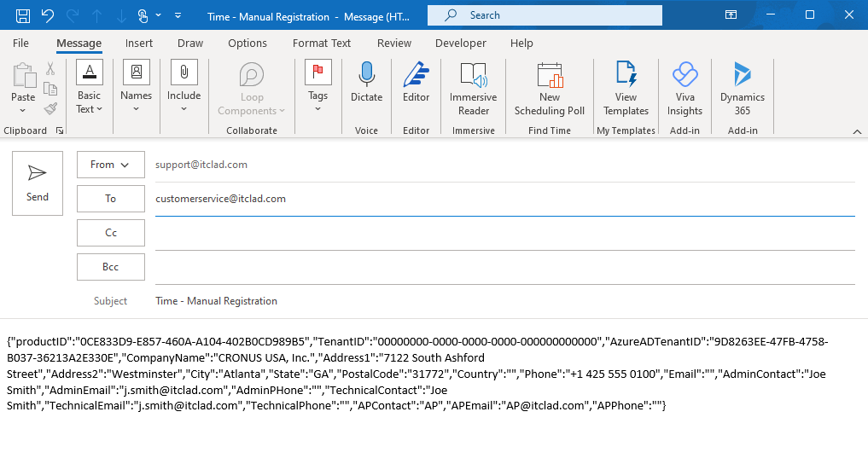Open the Tags flag dropdown
Viewport: 868px width, 464px height.
[x=317, y=87]
